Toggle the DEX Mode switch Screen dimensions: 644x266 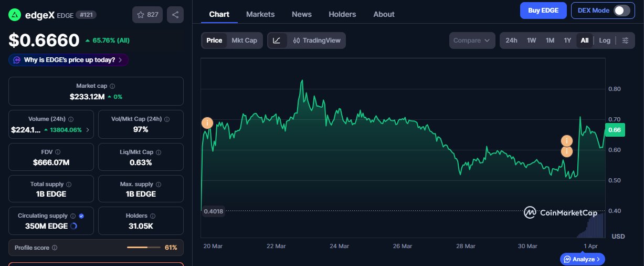tap(621, 11)
